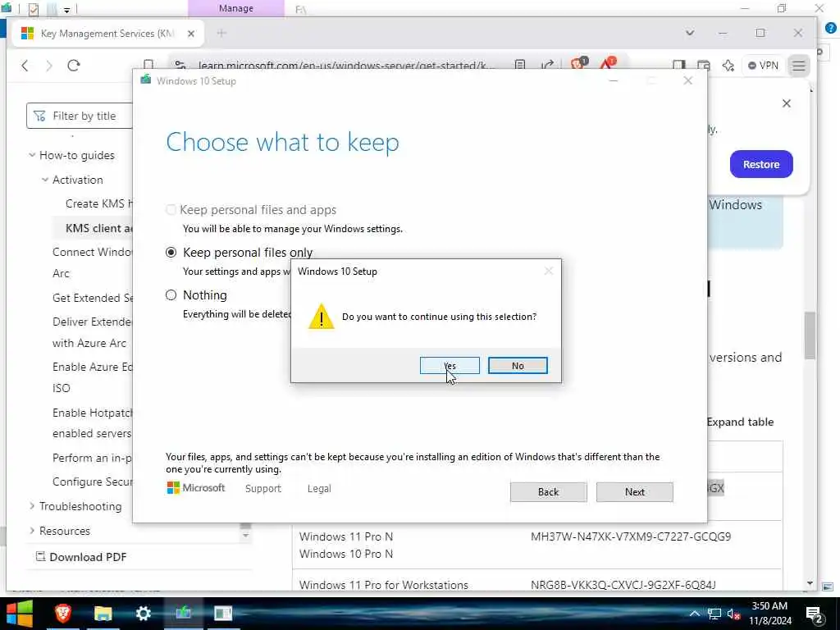The image size is (840, 630).
Task: Add a new browser tab
Action: (221, 33)
